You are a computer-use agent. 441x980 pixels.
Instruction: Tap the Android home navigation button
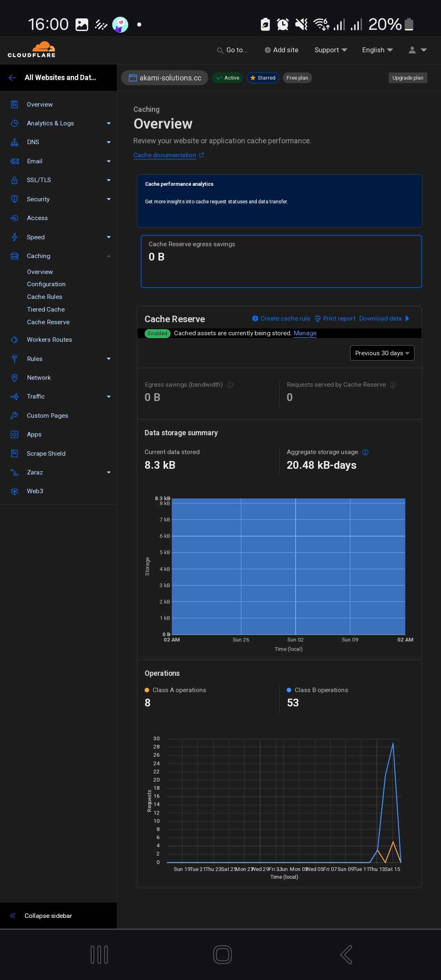click(x=223, y=955)
